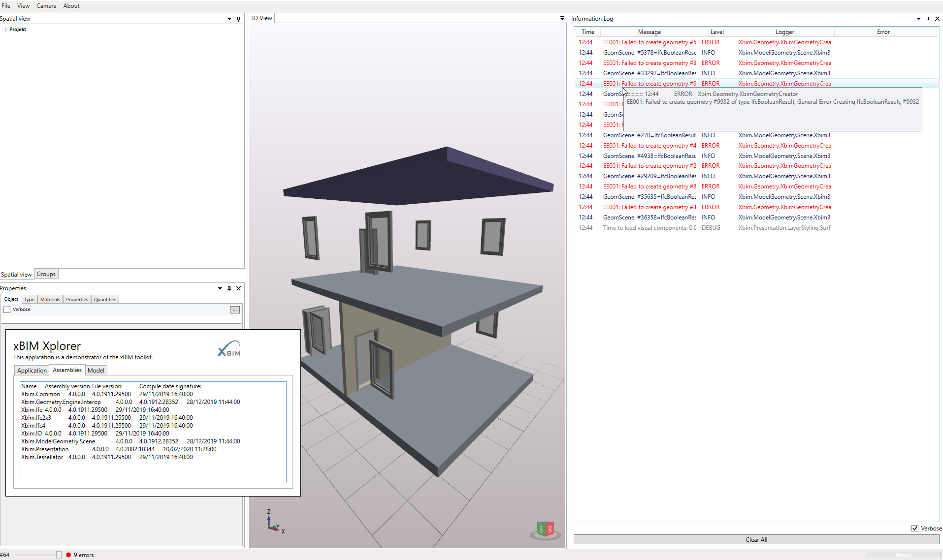This screenshot has width=943, height=560.
Task: Click the #64 status bar label
Action: tap(4, 555)
